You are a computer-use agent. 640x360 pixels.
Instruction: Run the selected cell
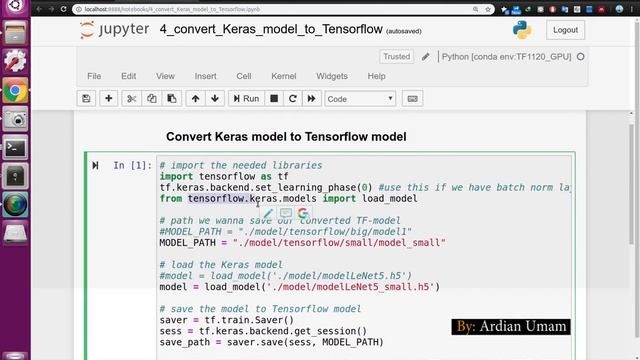(x=246, y=99)
